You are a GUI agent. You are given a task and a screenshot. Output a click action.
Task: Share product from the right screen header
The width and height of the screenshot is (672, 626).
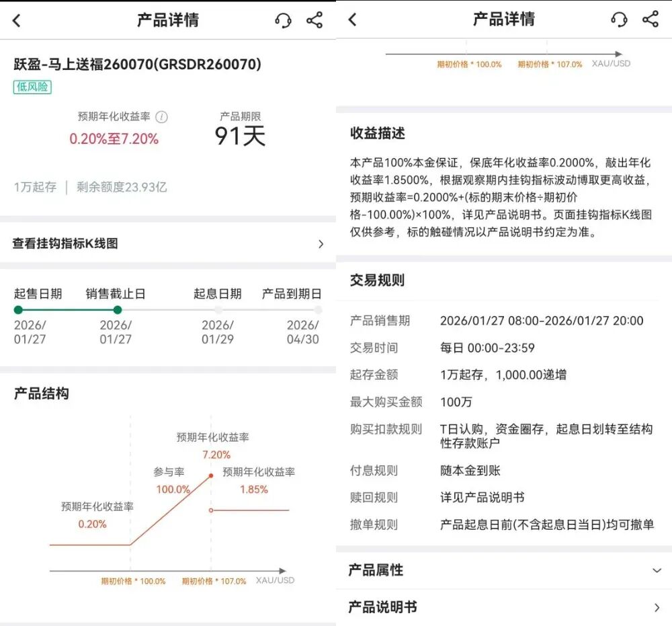650,19
